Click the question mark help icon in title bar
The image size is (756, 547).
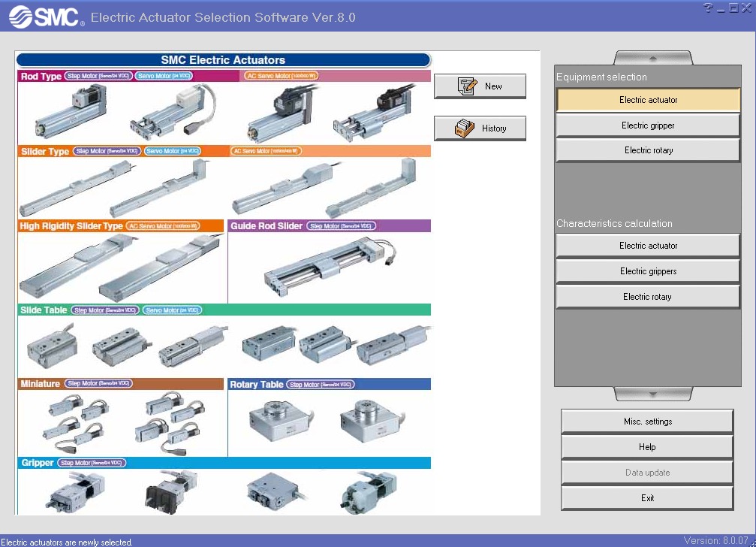pyautogui.click(x=708, y=8)
